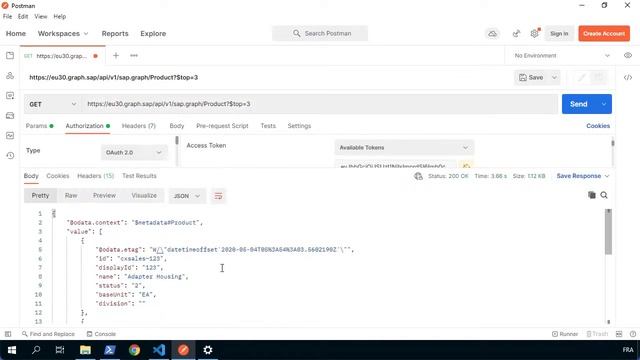Open the capture requests satellite icon
Screen dimensions: 640x360
point(516,33)
